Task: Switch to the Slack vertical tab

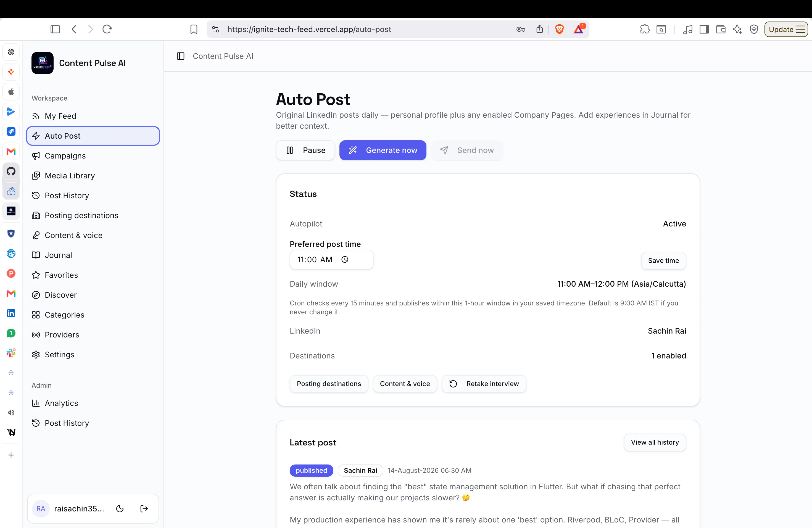Action: pyautogui.click(x=11, y=353)
